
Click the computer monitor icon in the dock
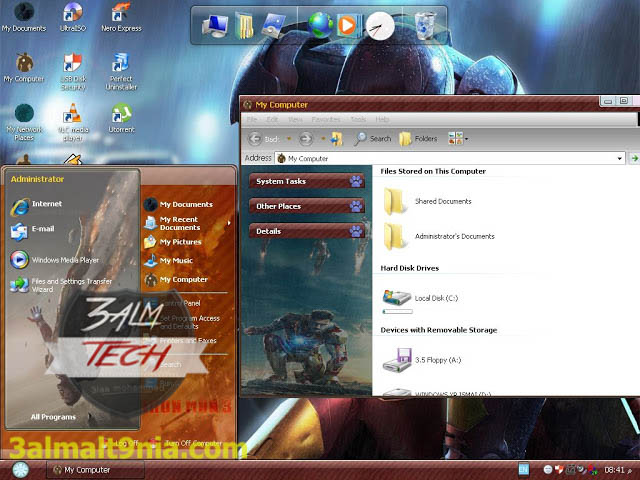click(x=215, y=25)
